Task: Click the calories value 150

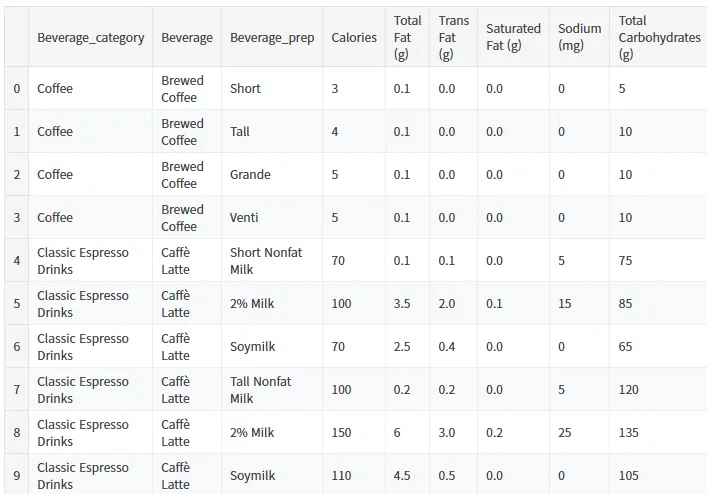Action: click(341, 433)
